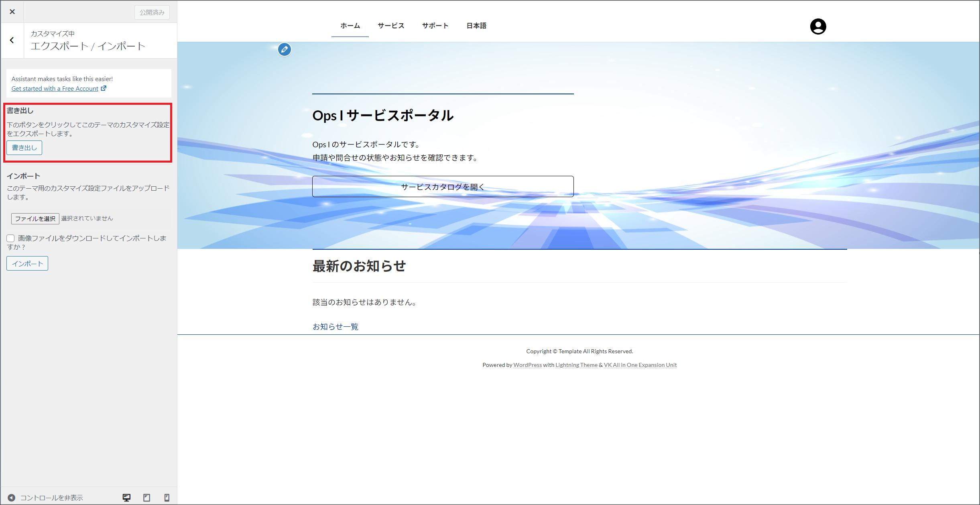Click the external link icon beside Free Account

(x=104, y=88)
